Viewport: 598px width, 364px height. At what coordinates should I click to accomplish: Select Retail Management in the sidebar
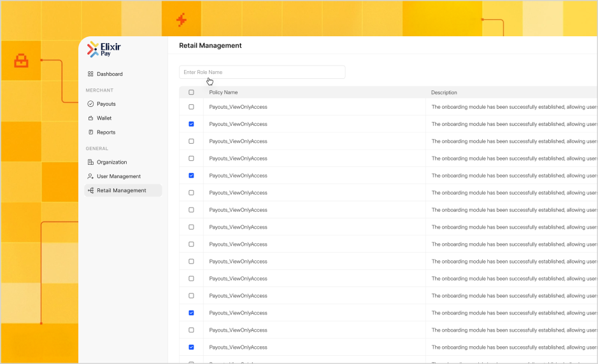tap(123, 190)
